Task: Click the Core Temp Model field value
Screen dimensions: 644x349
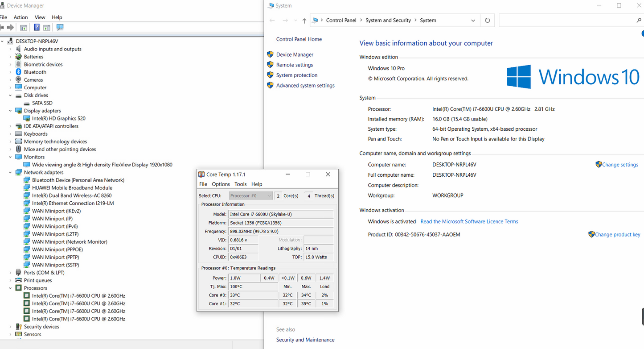Action: (281, 214)
